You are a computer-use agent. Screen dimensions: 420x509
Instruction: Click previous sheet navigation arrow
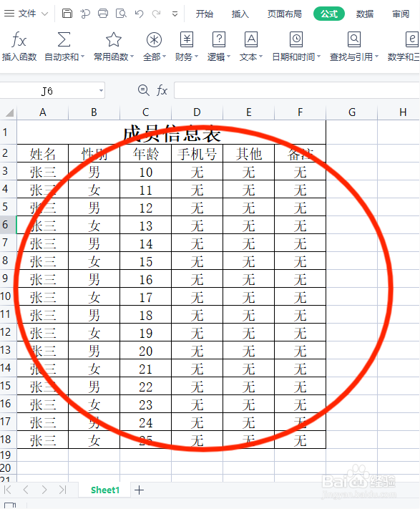(26, 490)
